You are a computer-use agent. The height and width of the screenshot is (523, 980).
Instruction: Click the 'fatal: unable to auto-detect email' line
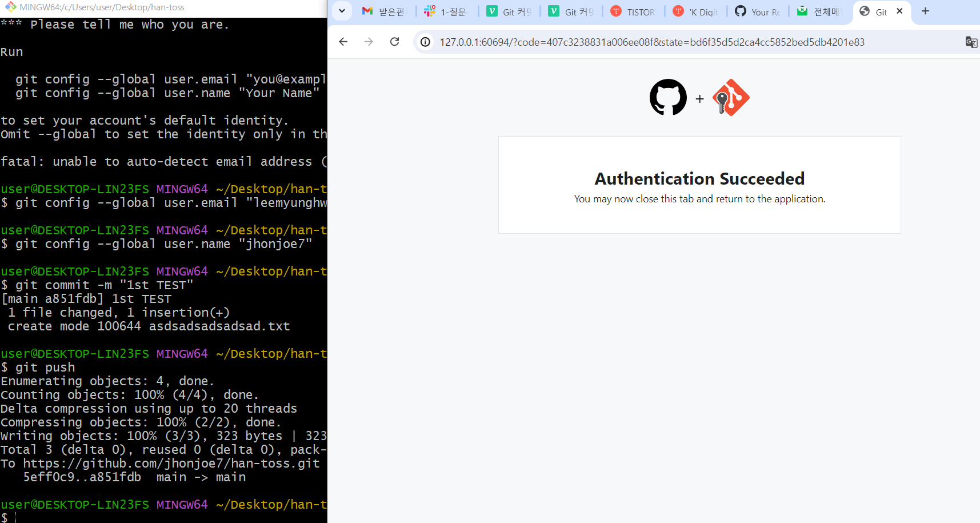(164, 161)
